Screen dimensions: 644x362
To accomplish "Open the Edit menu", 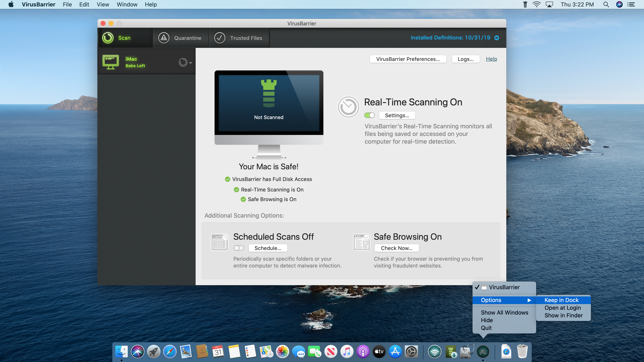I will [84, 4].
